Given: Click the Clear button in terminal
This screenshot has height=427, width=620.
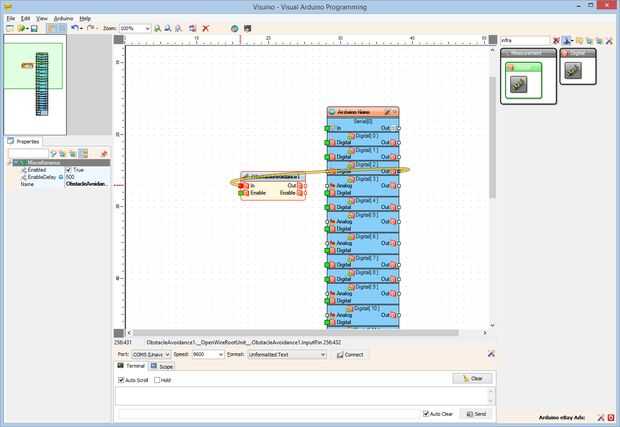Looking at the screenshot, I should (x=473, y=378).
